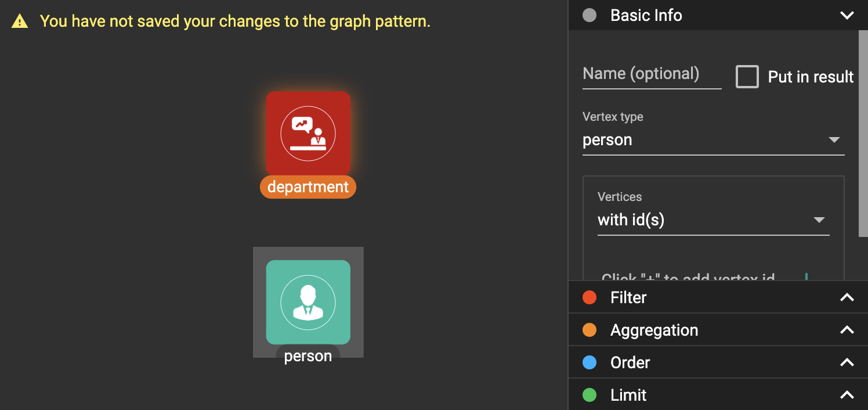Expand the Aggregation section chevron

coord(847,330)
